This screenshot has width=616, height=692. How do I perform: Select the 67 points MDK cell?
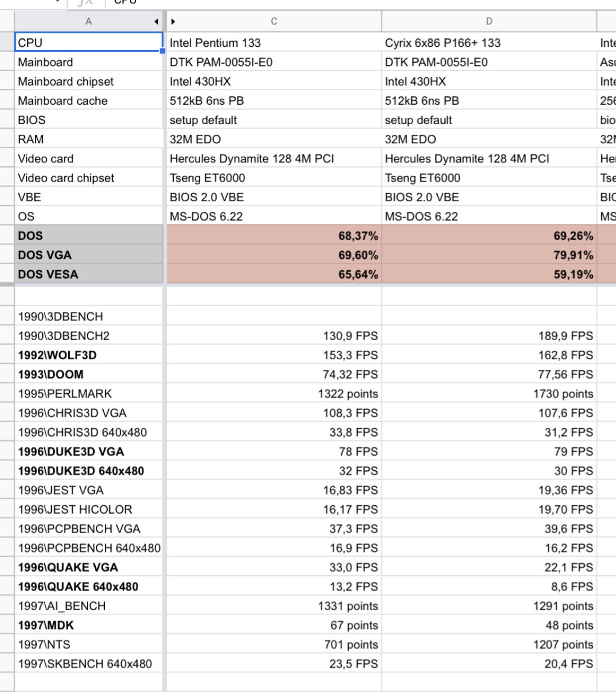(274, 625)
